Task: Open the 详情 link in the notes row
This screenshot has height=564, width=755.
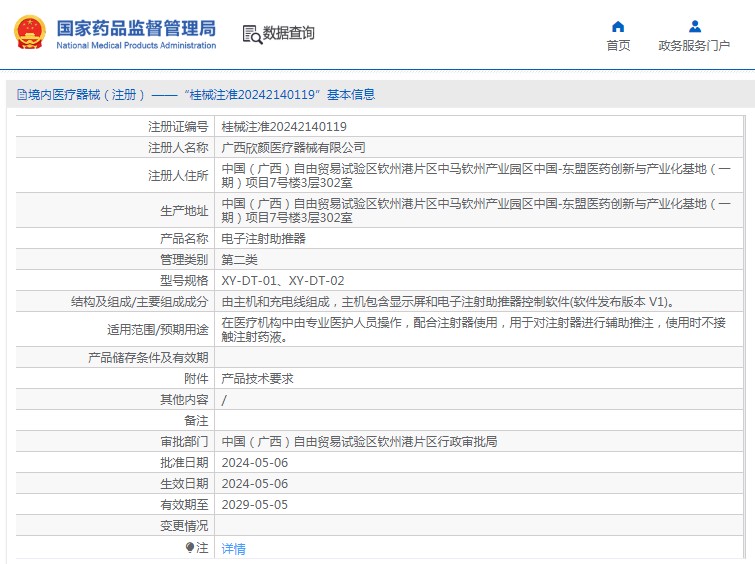Action: tap(233, 549)
